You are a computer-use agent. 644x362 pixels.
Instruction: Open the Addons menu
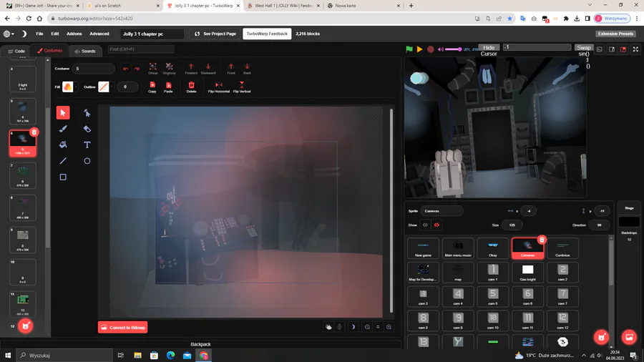point(74,34)
